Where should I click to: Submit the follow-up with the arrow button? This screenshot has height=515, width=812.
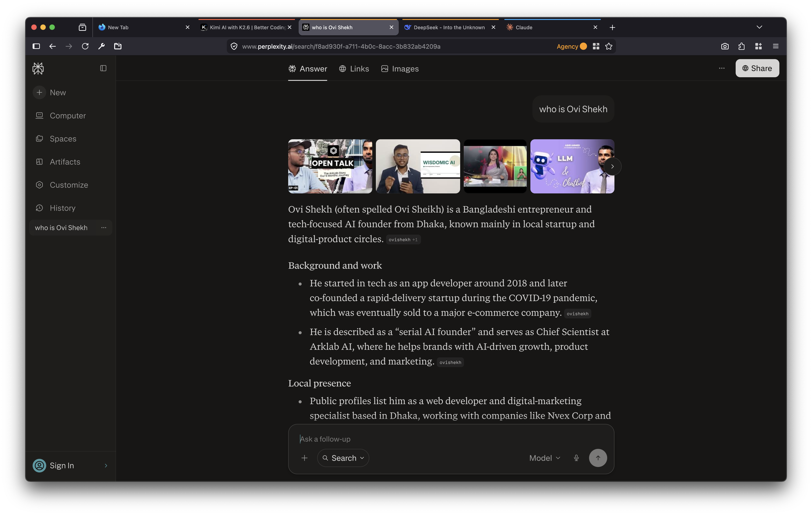pos(597,458)
